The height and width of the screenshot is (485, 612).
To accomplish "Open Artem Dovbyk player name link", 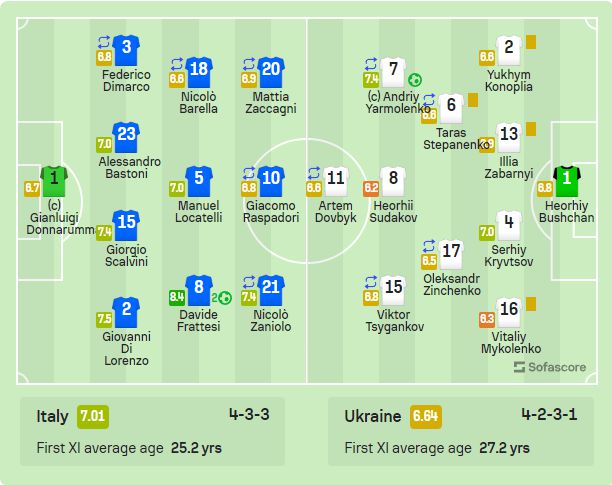I will pyautogui.click(x=335, y=211).
